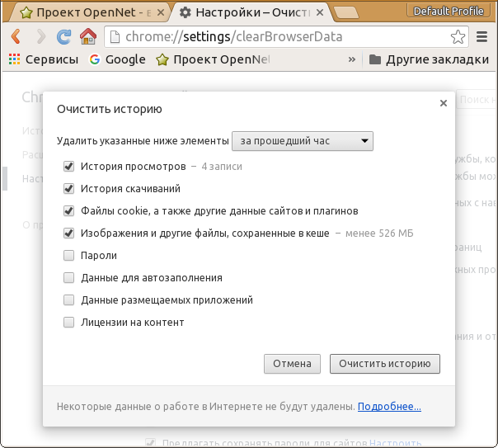498x448 pixels.
Task: Open the Другие закладки folder
Action: 429,59
